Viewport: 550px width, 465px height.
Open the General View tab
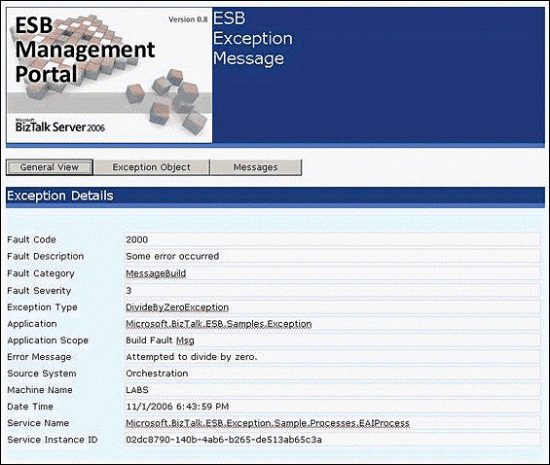(x=49, y=167)
